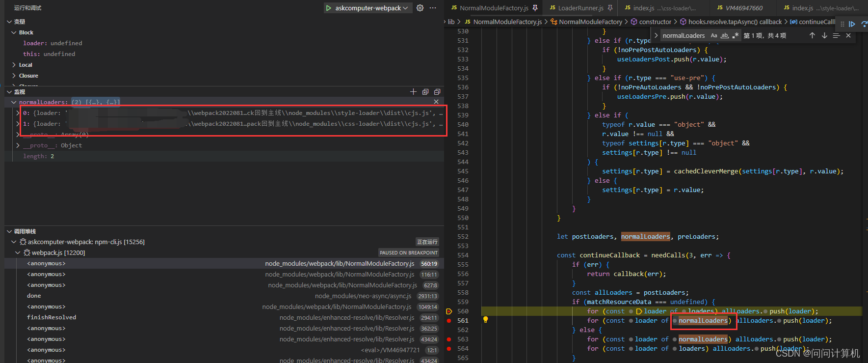This screenshot has height=363, width=868.
Task: Switch to css-loader index.js tab
Action: tap(664, 8)
